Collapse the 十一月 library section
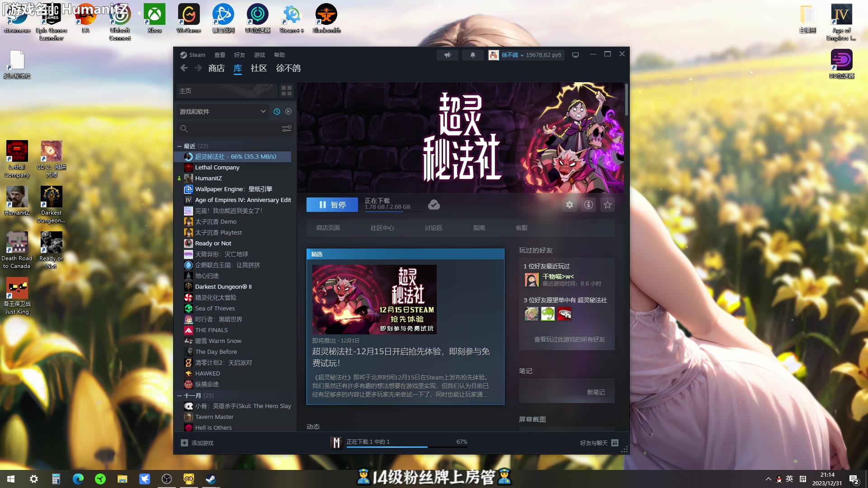The height and width of the screenshot is (488, 868). tap(179, 395)
